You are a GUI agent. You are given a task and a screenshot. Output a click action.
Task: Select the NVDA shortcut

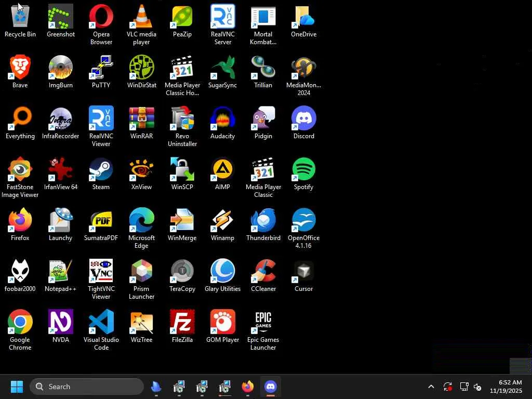point(61,321)
